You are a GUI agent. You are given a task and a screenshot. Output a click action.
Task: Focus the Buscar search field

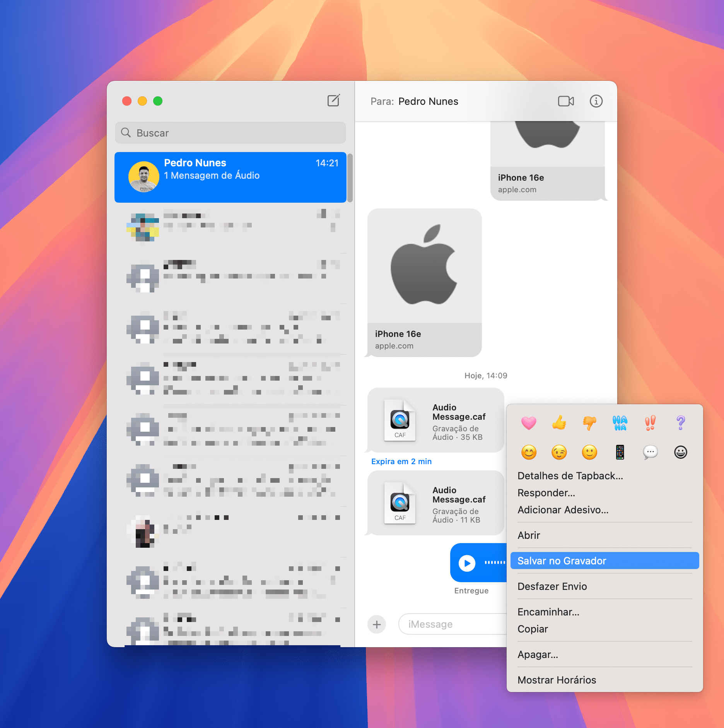point(230,133)
